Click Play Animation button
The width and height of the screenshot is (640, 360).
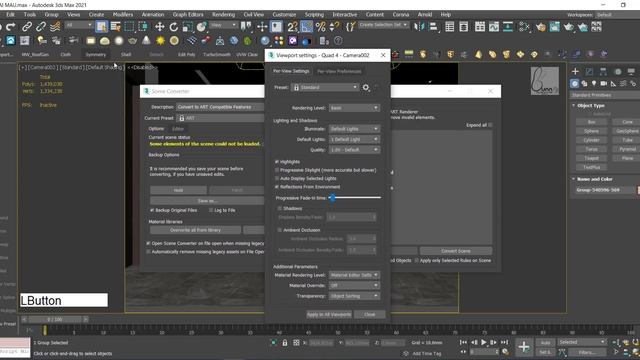pyautogui.click(x=484, y=342)
